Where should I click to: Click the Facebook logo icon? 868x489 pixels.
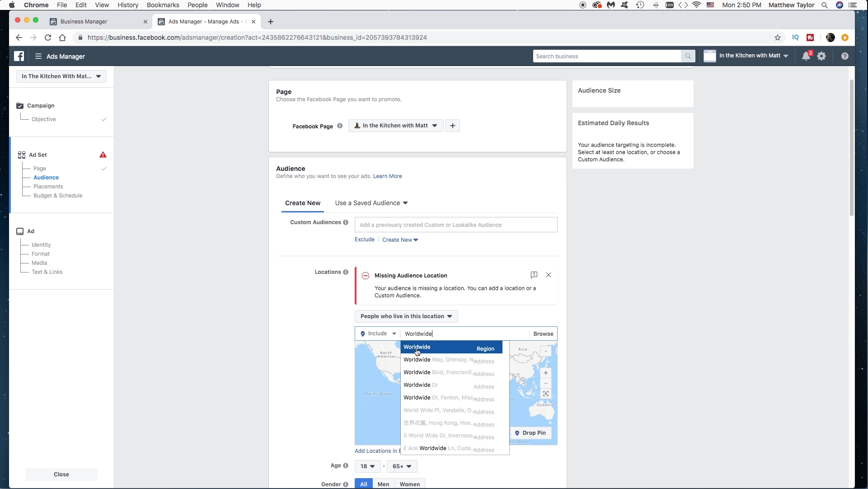[x=19, y=56]
